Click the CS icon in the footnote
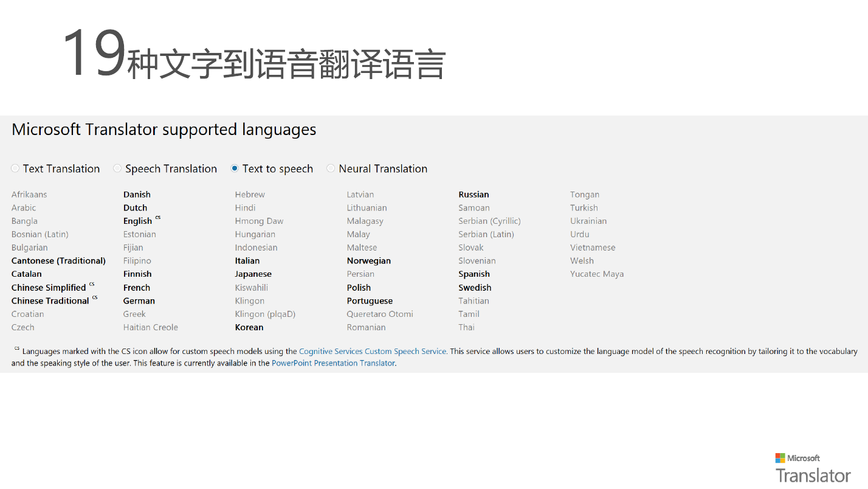 pyautogui.click(x=17, y=349)
